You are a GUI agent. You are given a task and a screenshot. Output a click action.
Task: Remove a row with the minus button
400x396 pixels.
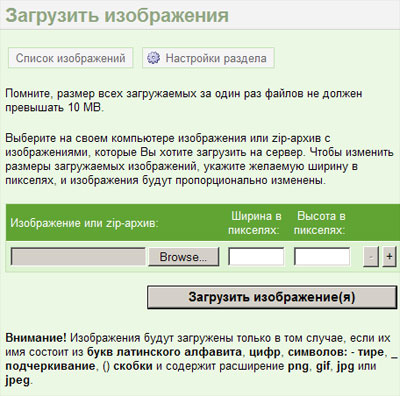click(371, 257)
